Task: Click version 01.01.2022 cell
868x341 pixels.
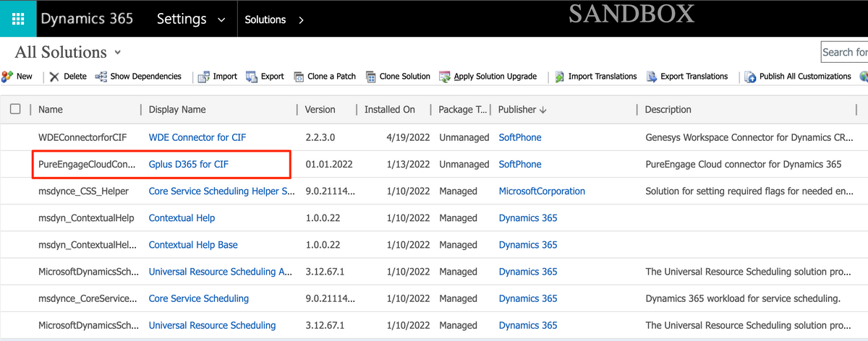Action: click(x=329, y=164)
